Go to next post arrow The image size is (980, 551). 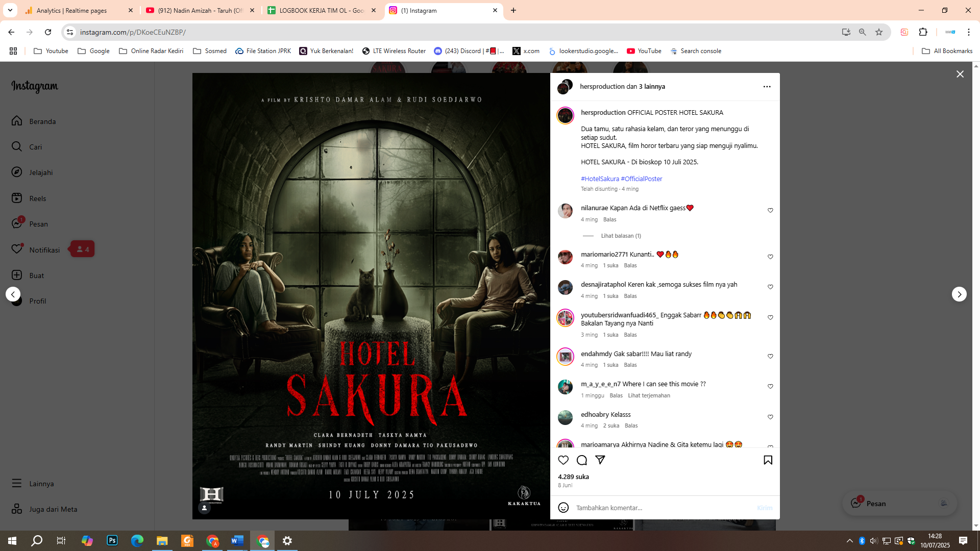[x=959, y=294]
